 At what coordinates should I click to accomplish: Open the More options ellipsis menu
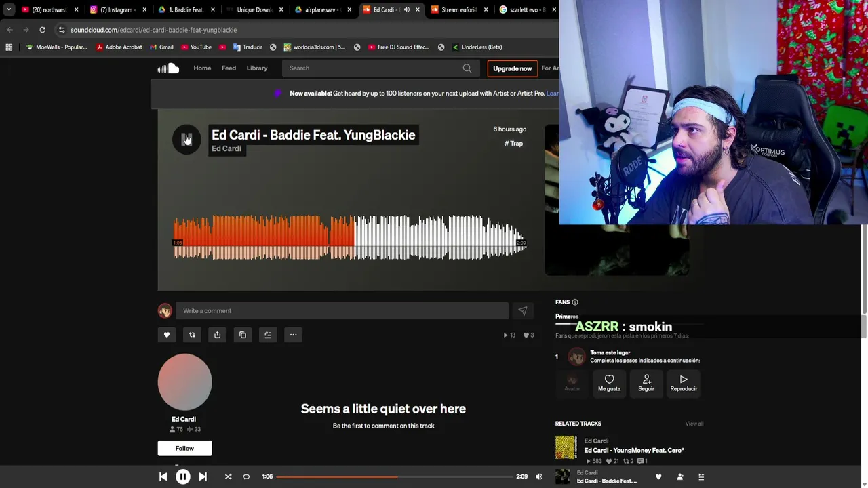[x=293, y=335]
